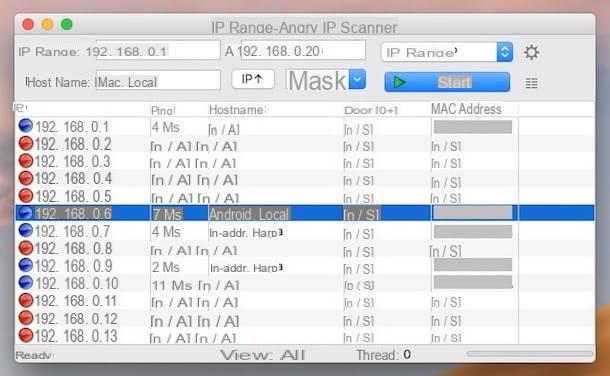Image resolution: width=610 pixels, height=376 pixels.
Task: Start the scan with the Start button
Action: point(447,82)
